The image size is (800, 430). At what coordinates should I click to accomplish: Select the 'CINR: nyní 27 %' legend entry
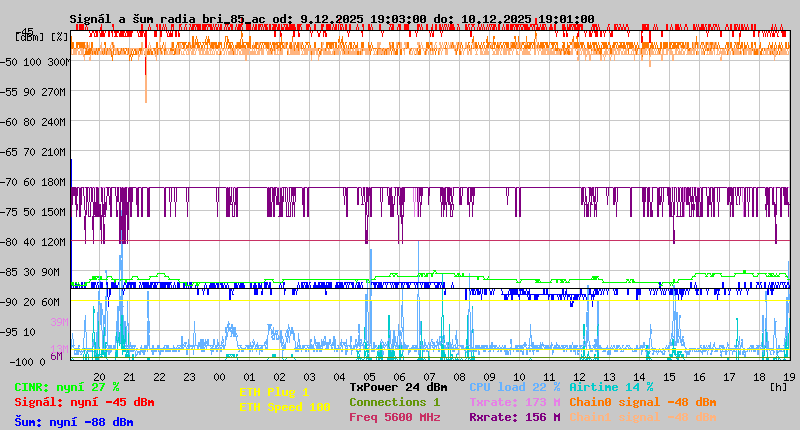coord(67,387)
